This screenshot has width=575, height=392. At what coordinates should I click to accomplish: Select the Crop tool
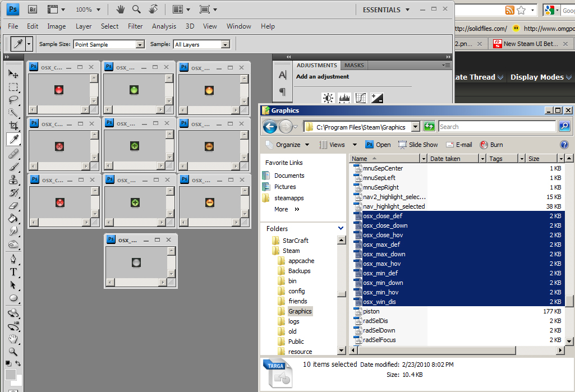13,126
